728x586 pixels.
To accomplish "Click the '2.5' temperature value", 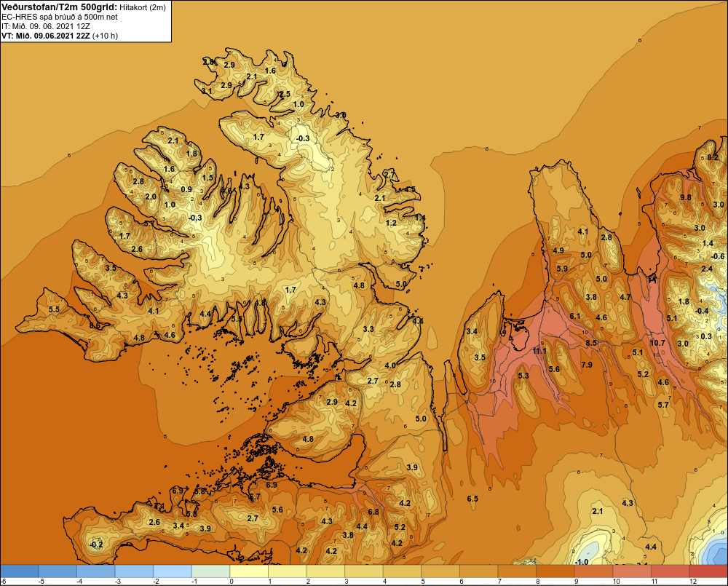I will 284,94.
